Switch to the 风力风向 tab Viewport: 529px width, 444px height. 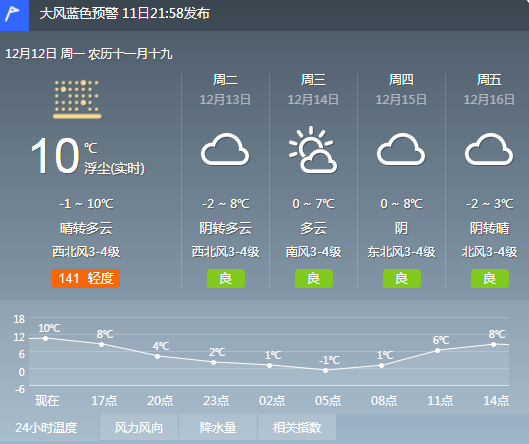click(x=139, y=427)
